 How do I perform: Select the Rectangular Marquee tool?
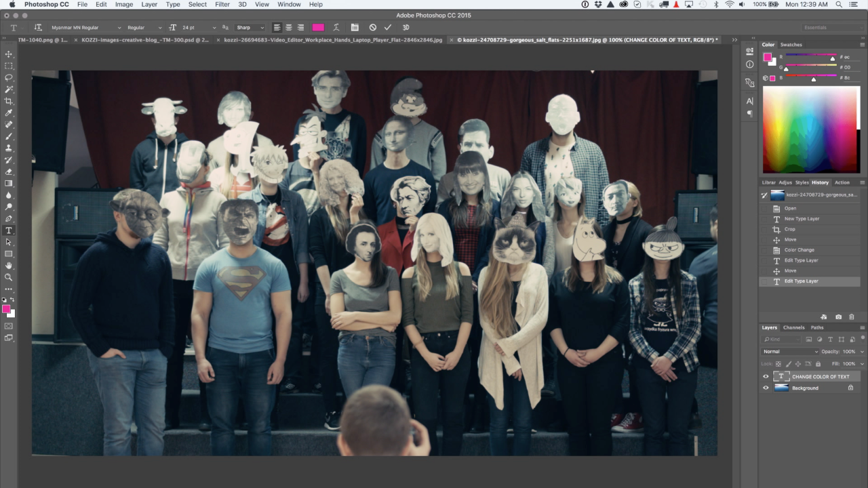[9, 66]
